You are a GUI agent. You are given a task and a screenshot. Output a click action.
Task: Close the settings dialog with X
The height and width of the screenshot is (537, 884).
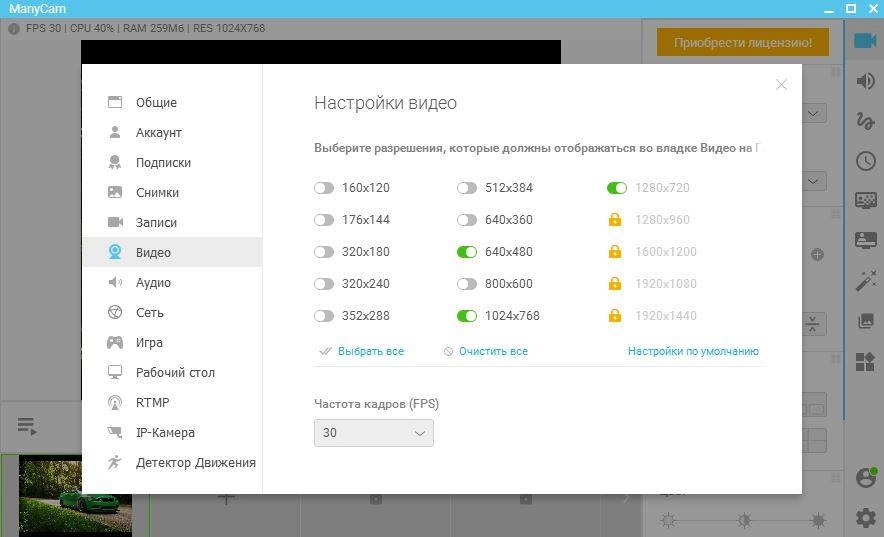click(x=781, y=85)
